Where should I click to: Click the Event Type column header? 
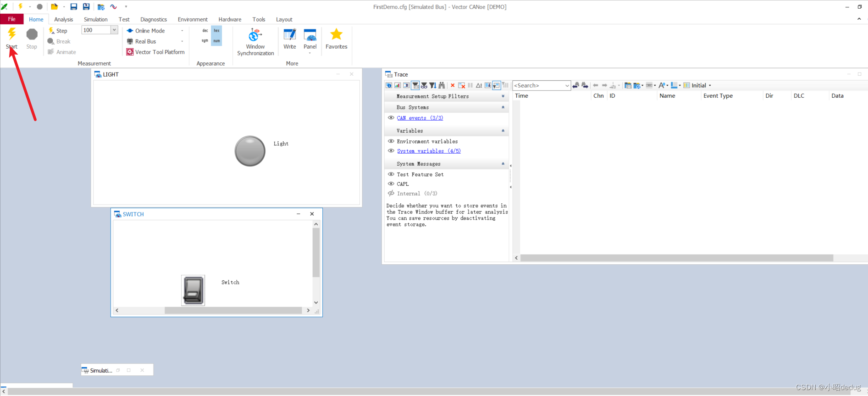click(731, 96)
